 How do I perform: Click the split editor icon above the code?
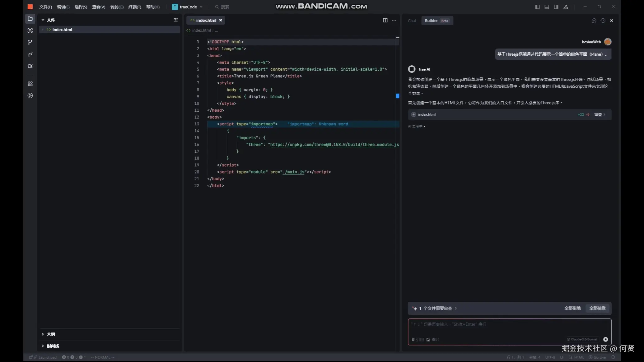click(x=385, y=20)
